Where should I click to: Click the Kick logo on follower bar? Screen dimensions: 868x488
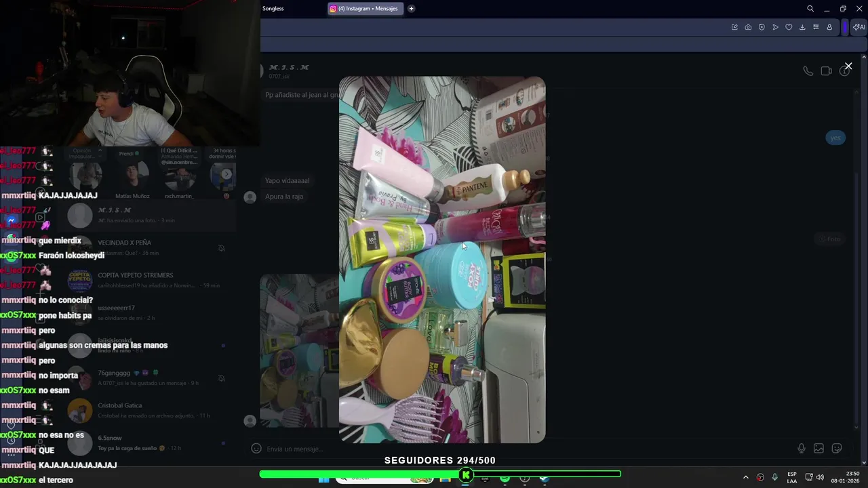pos(466,475)
